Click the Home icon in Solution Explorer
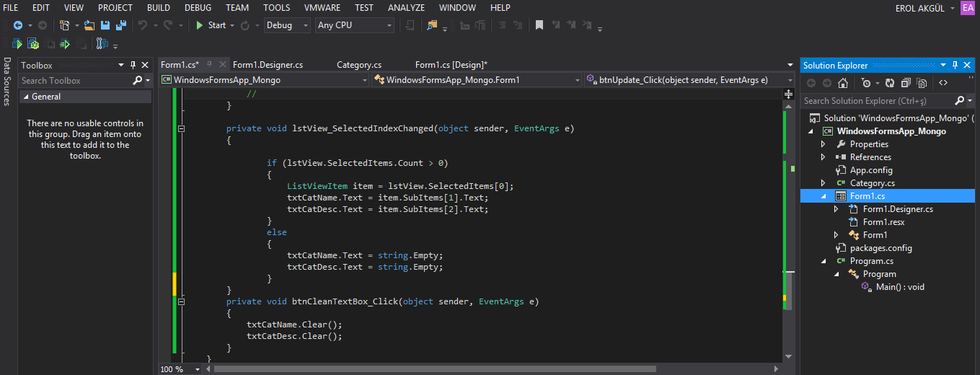This screenshot has height=375, width=980. coord(843,83)
